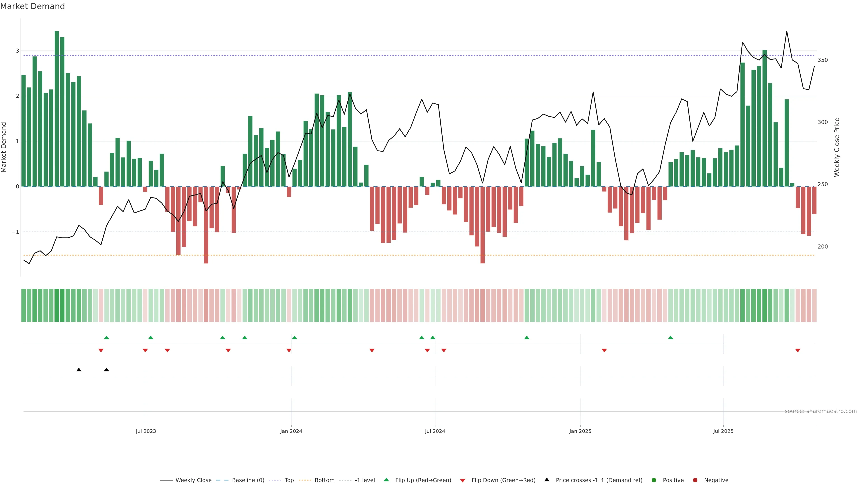
Task: Click the source: sharemaestro.com text
Action: pyautogui.click(x=821, y=411)
